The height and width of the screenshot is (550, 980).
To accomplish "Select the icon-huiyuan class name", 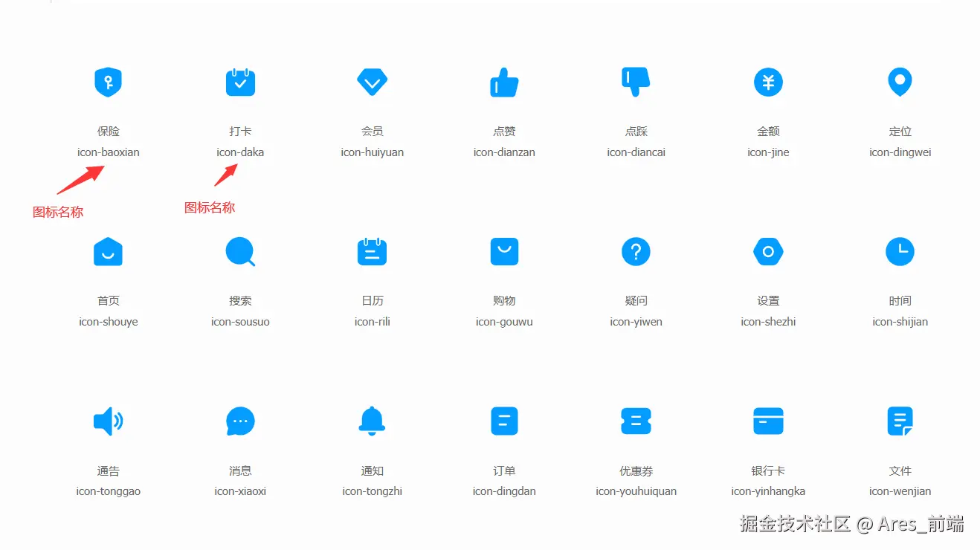I will [372, 152].
